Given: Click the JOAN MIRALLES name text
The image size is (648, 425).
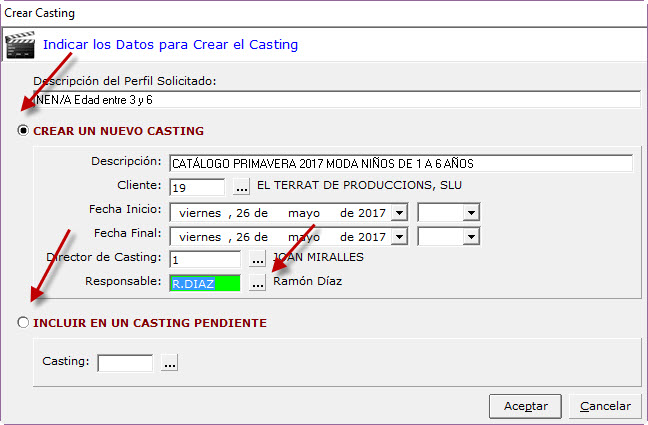Looking at the screenshot, I should 318,257.
